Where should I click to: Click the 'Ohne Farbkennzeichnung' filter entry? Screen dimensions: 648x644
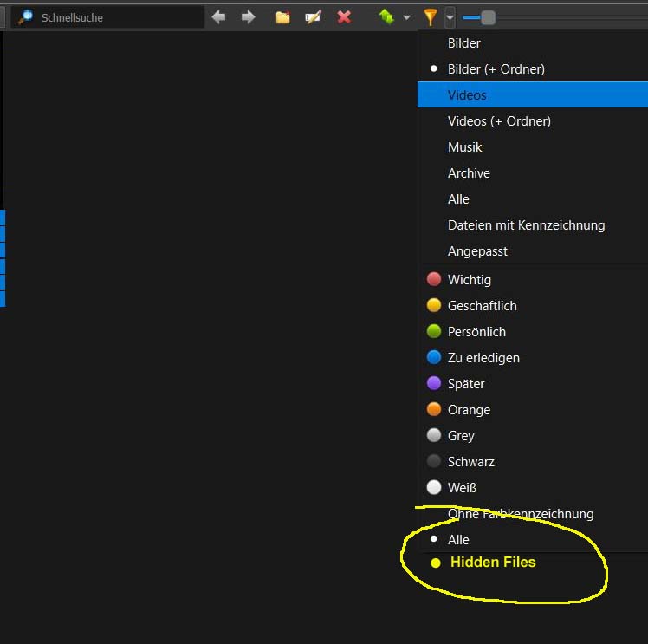coord(520,514)
